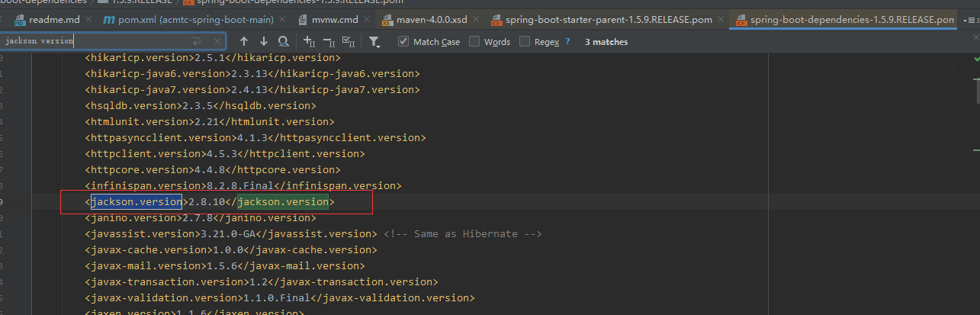Enable the Words checkbox
980x315 pixels.
pyautogui.click(x=474, y=42)
